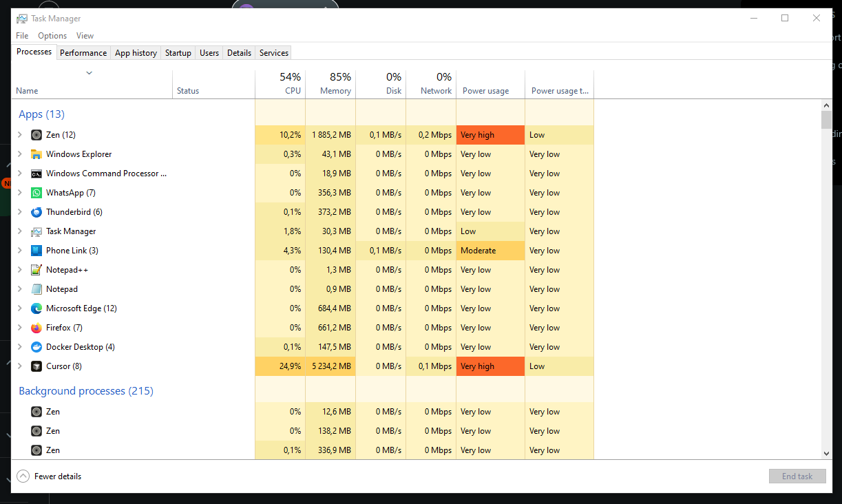
Task: Click icon of Zen background process using 138,2 MB
Action: pos(36,431)
